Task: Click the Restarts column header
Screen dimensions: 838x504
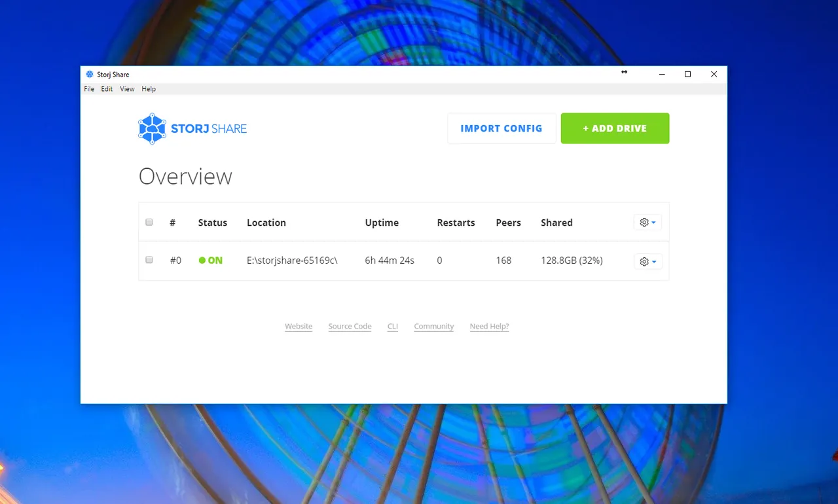Action: click(456, 223)
